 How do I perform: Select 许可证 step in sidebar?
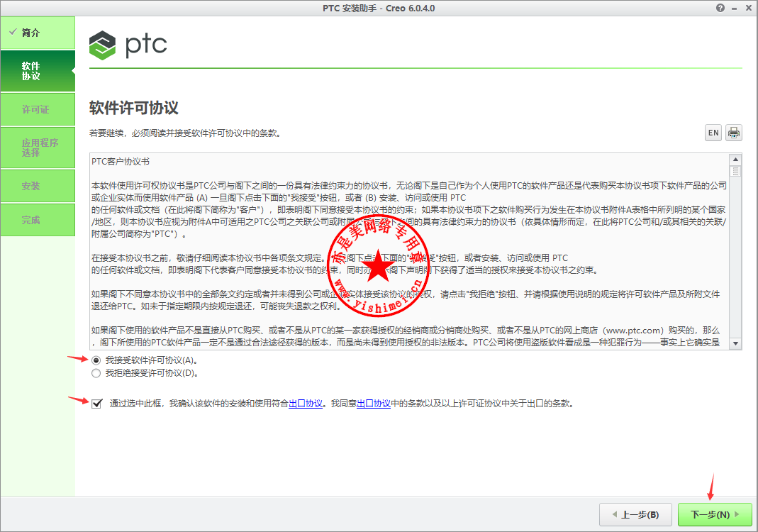pos(38,109)
